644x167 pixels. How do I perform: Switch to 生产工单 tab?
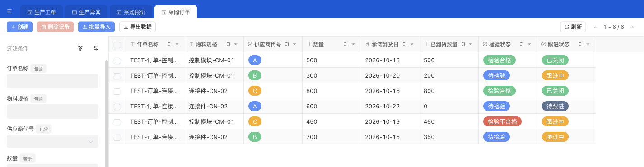tap(42, 12)
